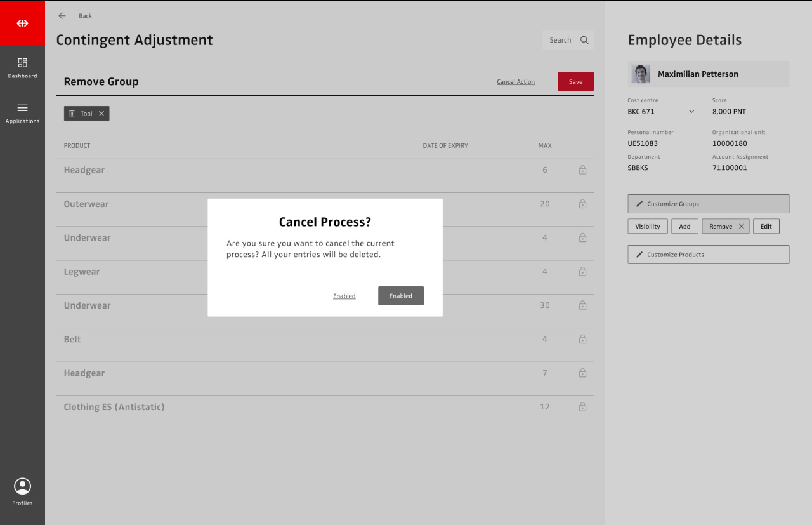Expand the Cost centre dropdown
This screenshot has height=525, width=812.
pos(691,112)
